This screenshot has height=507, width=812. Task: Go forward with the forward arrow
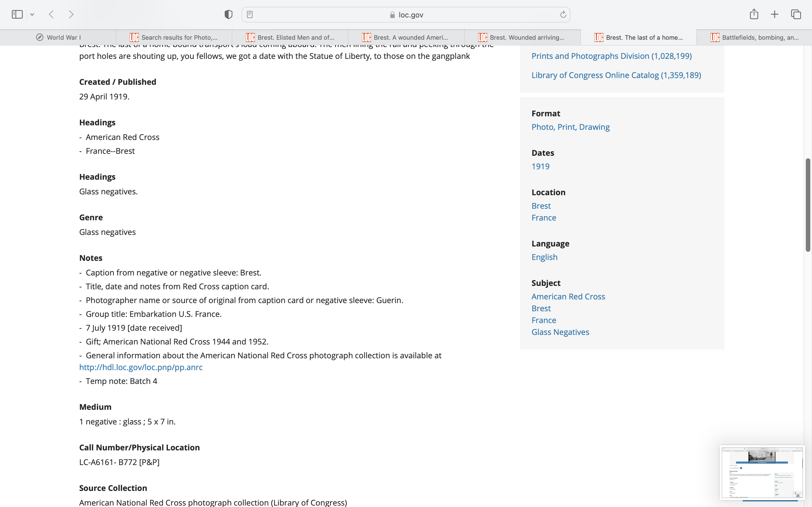[x=71, y=14]
